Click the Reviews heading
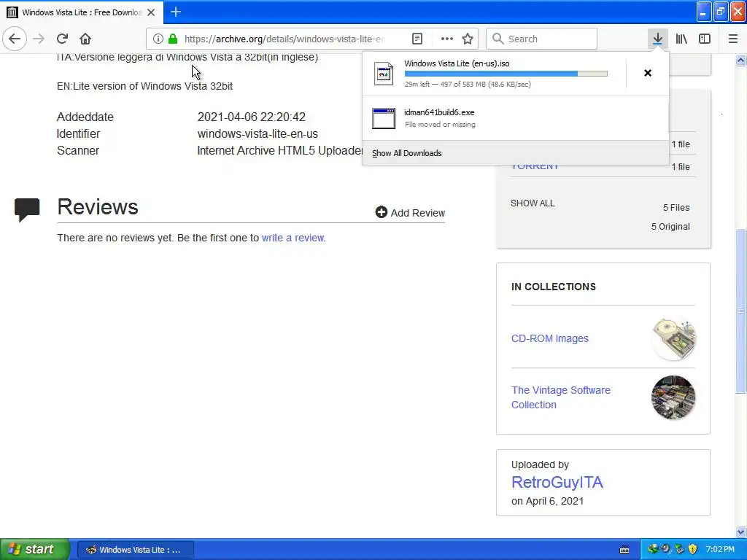The height and width of the screenshot is (560, 747). pos(98,206)
